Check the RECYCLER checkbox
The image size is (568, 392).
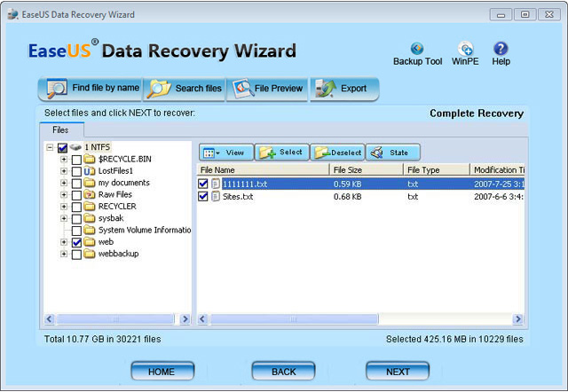click(76, 207)
